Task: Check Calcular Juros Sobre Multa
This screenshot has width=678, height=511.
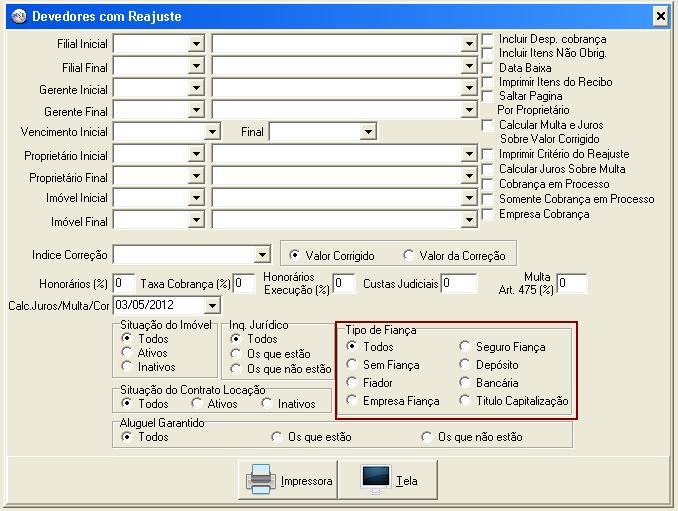Action: coord(487,169)
